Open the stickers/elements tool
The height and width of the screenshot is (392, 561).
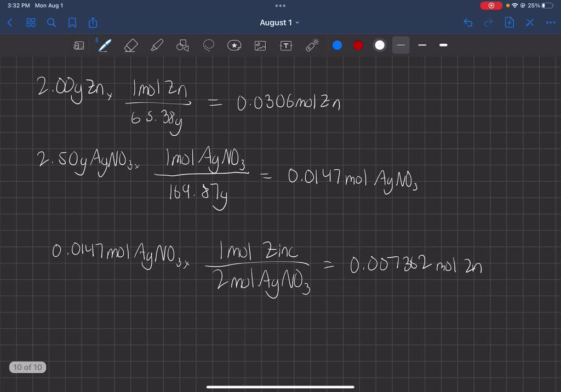tap(234, 45)
